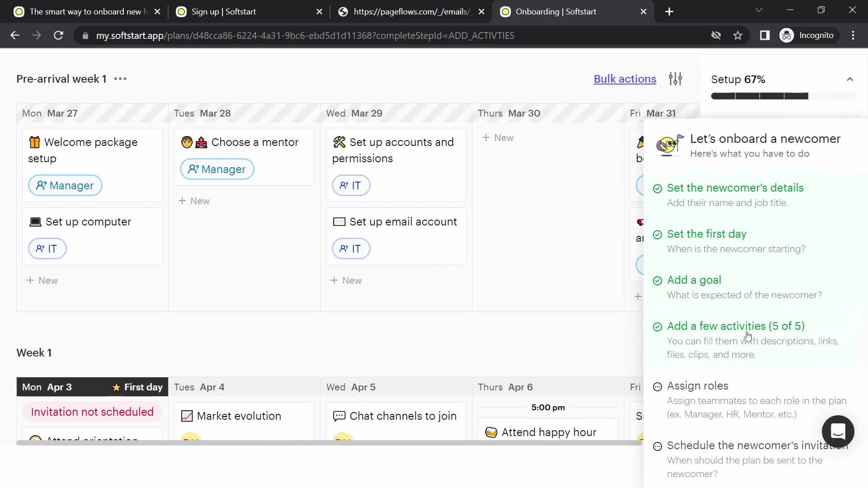
Task: Open Bulk actions
Action: (625, 79)
